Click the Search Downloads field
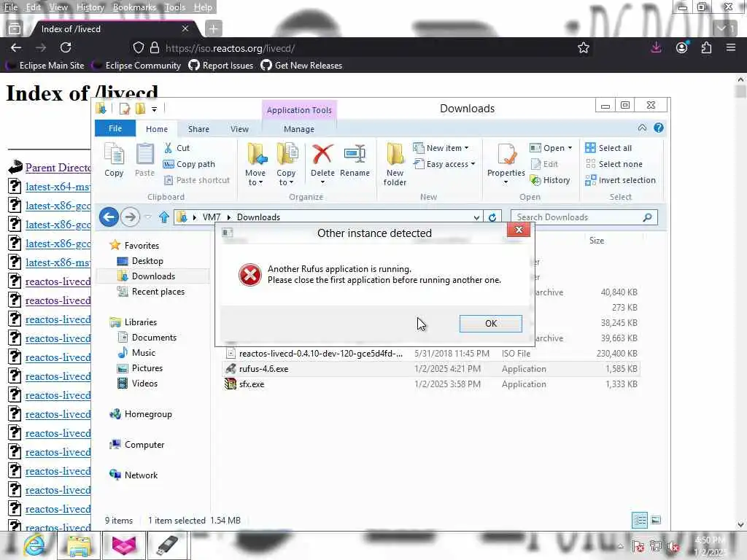 584,217
